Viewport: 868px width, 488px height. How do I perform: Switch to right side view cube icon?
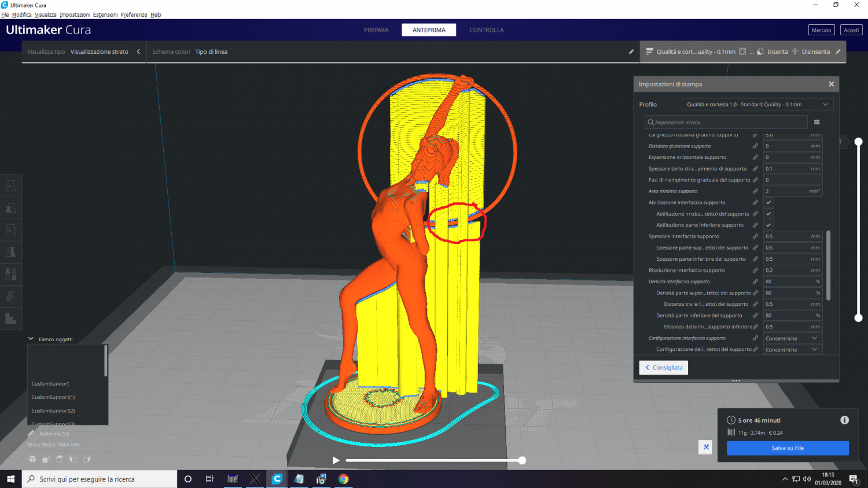86,459
